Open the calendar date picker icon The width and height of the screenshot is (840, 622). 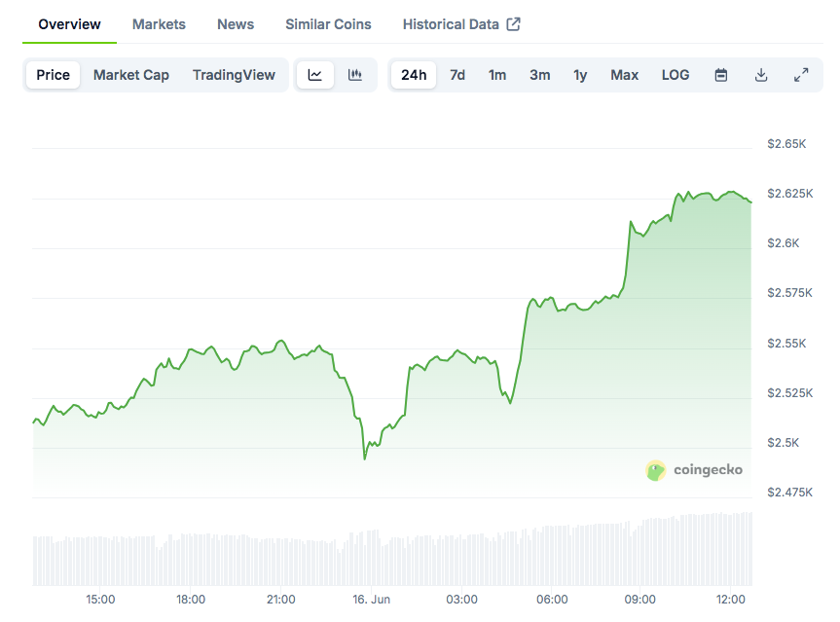tap(720, 74)
